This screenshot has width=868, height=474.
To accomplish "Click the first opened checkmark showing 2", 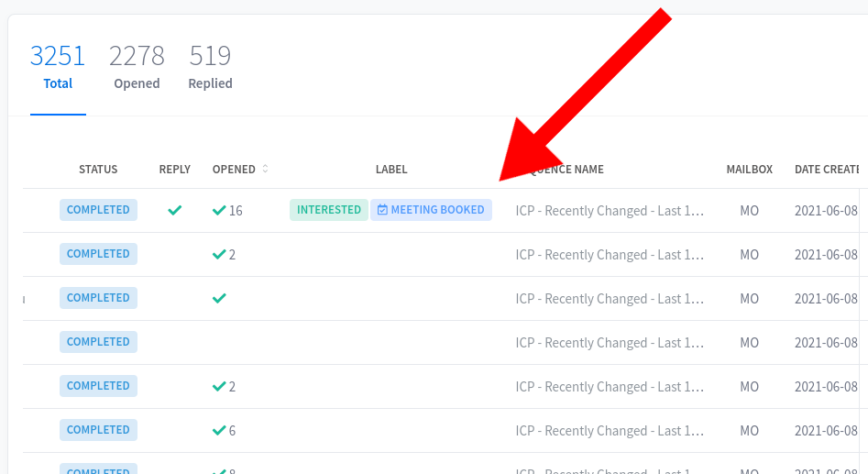I will click(219, 254).
